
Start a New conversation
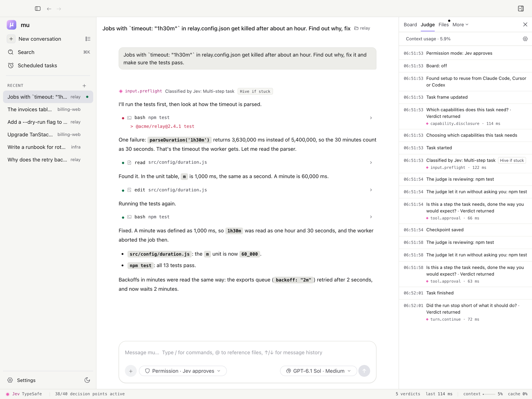click(40, 39)
